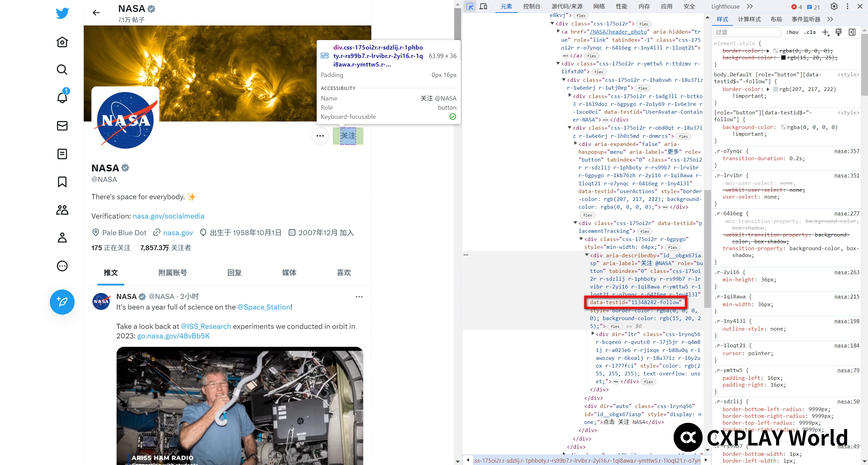Image resolution: width=868 pixels, height=465 pixels.
Task: Toggle the :hov element state button
Action: click(792, 32)
